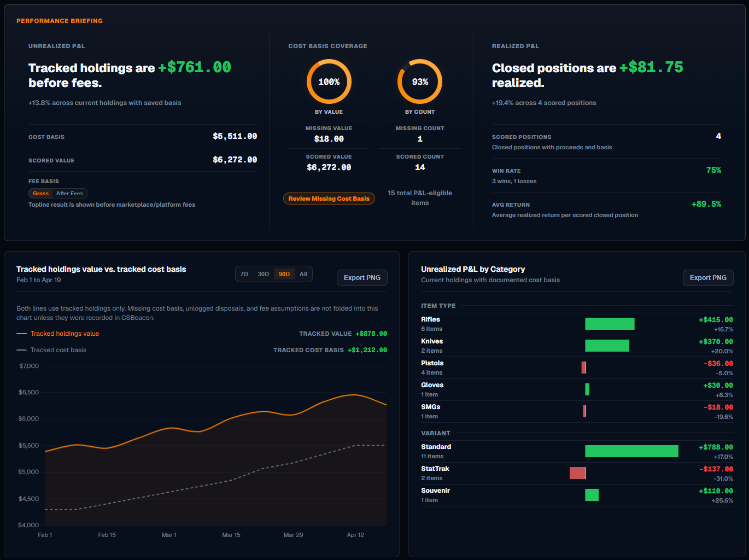This screenshot has height=560, width=749.
Task: Click the StatTrak variant red bar
Action: point(578,473)
